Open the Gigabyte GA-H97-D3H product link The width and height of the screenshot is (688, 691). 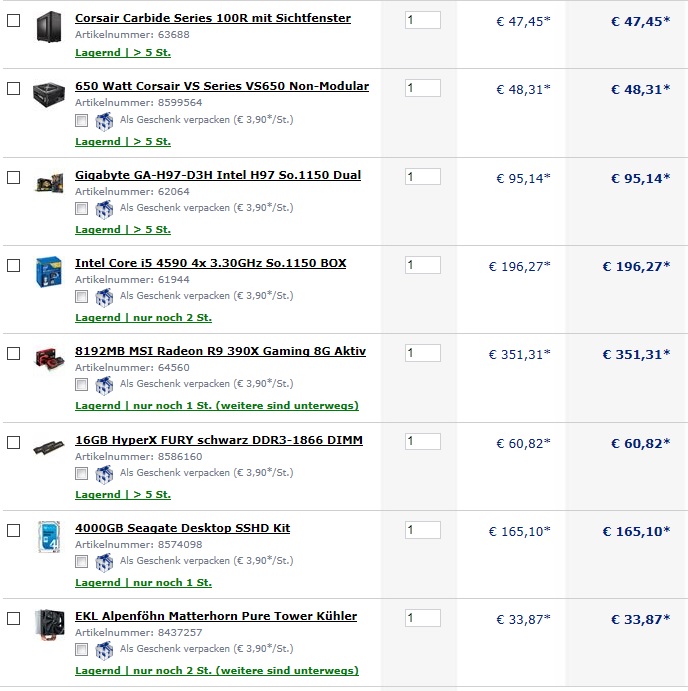coord(217,175)
